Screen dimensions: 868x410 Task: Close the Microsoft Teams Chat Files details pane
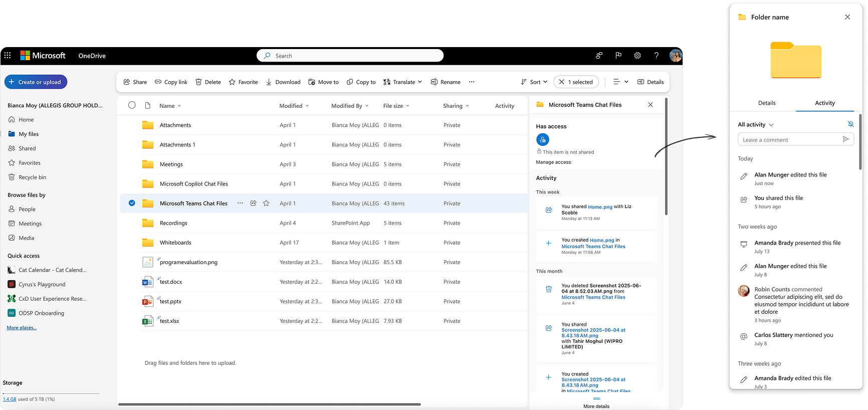coord(650,105)
